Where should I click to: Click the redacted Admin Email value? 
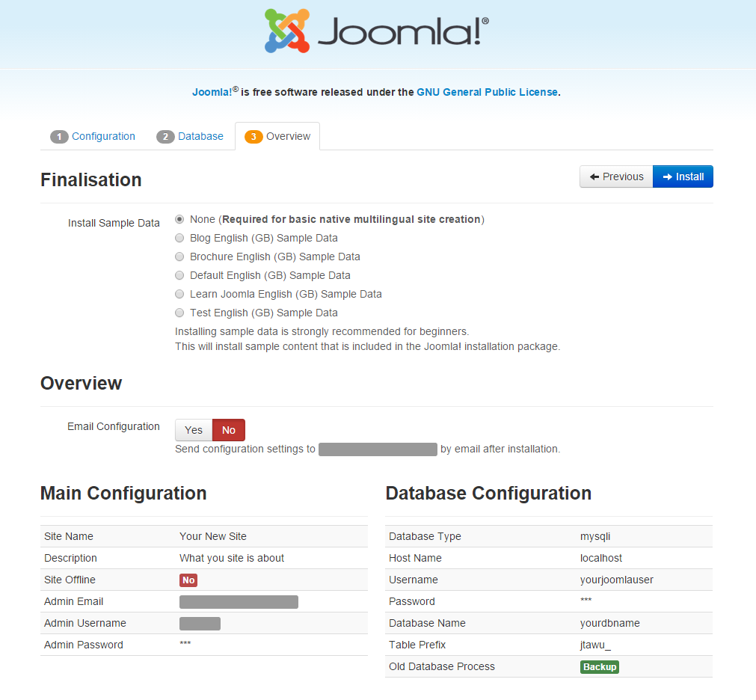coord(239,601)
